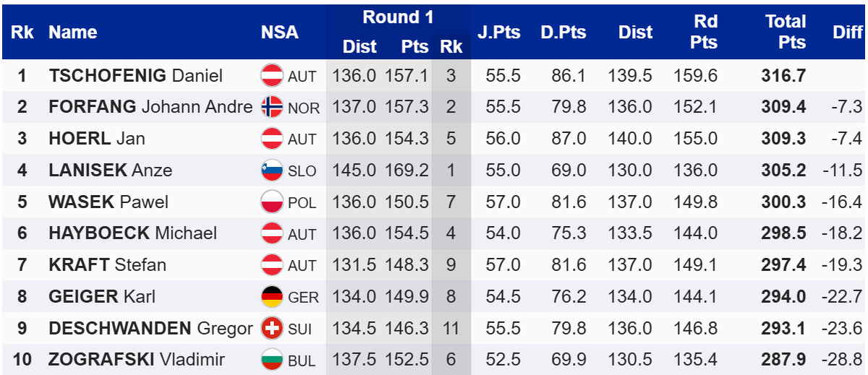
Task: Click the Polish flag next to Wasek
Action: click(x=272, y=202)
